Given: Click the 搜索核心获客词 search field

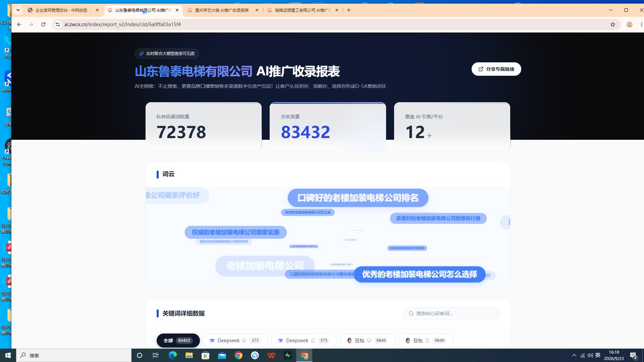Looking at the screenshot, I should tap(451, 313).
